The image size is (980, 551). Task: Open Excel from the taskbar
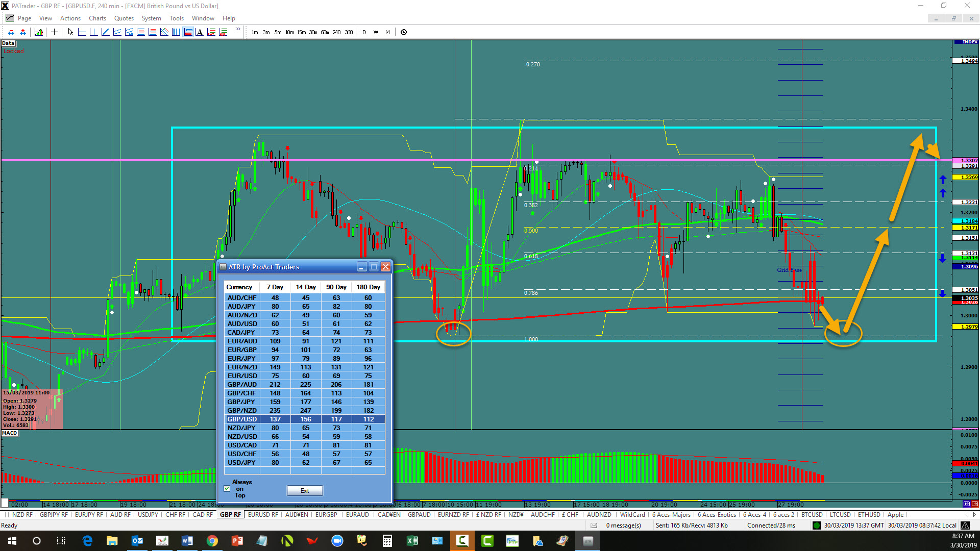[x=412, y=541]
